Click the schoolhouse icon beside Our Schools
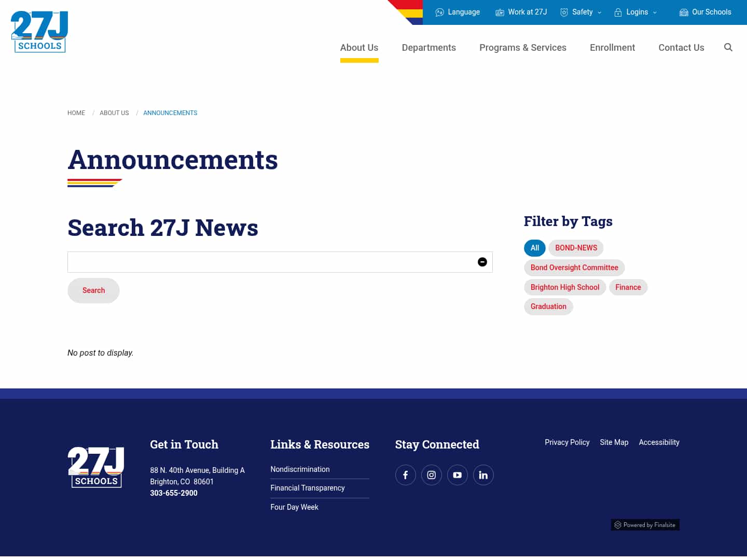Image resolution: width=747 pixels, height=560 pixels. click(x=684, y=12)
